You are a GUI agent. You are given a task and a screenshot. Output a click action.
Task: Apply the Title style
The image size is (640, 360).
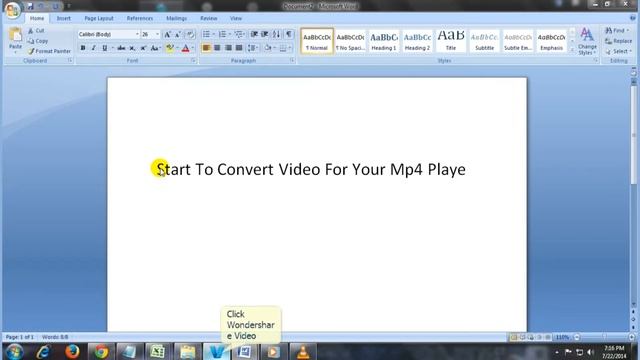(x=451, y=41)
